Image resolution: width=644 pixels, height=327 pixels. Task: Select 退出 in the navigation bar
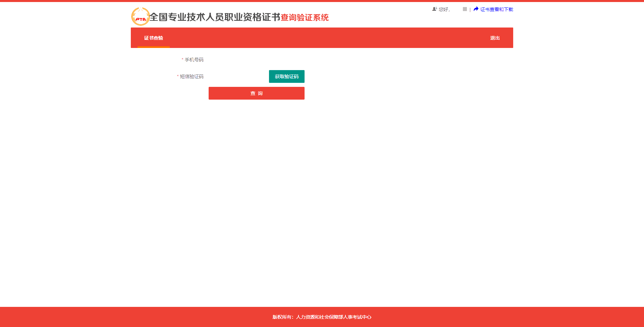pyautogui.click(x=495, y=38)
